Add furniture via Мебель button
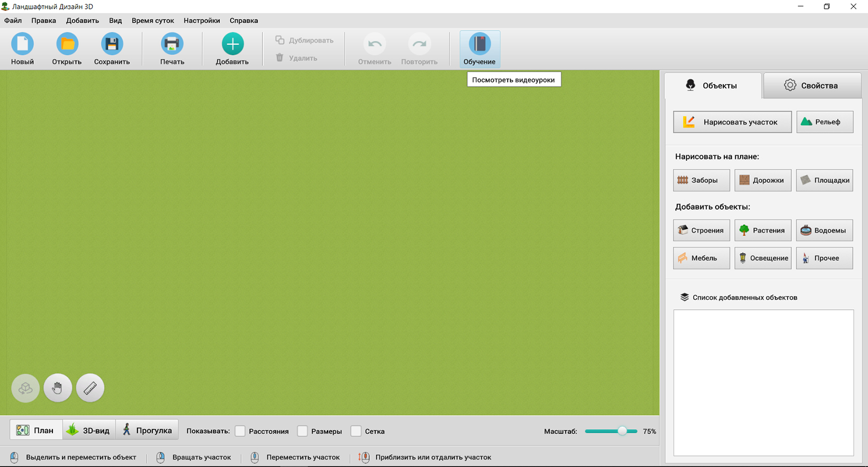The image size is (868, 467). pos(701,258)
